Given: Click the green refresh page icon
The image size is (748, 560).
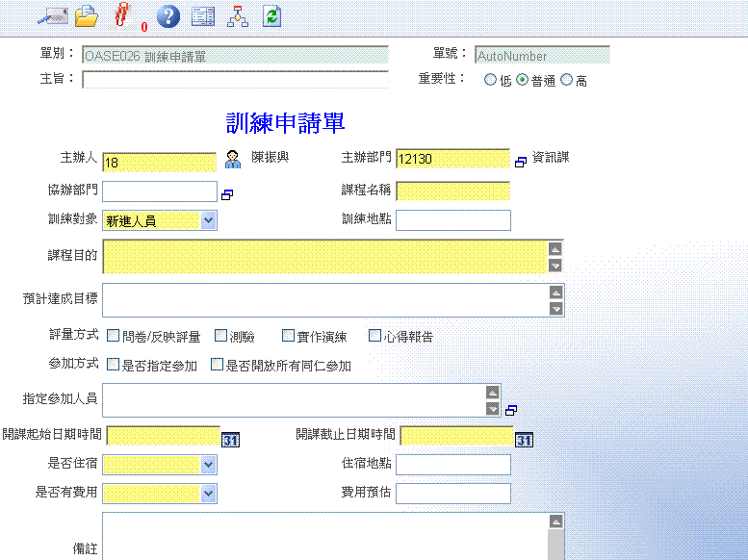Looking at the screenshot, I should tap(271, 15).
